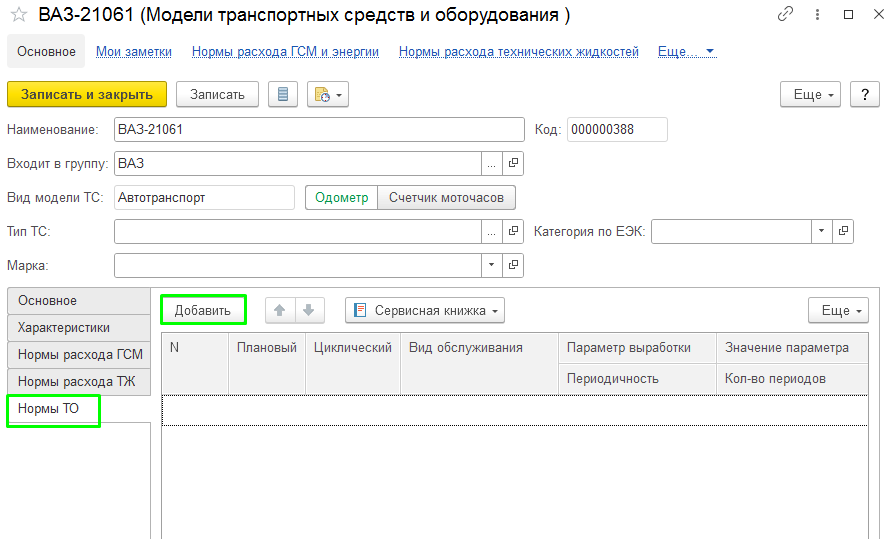
Task: Click the Периодичность column header
Action: 638,379
